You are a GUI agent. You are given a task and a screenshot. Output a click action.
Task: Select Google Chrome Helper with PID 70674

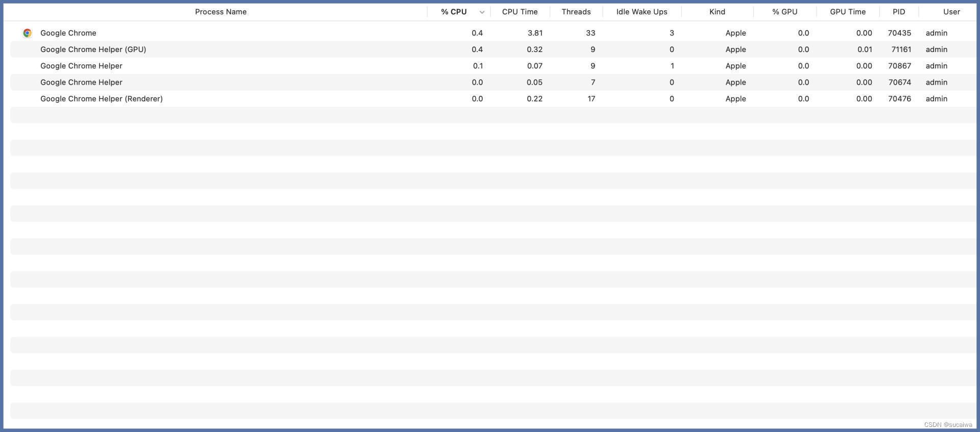click(x=493, y=82)
